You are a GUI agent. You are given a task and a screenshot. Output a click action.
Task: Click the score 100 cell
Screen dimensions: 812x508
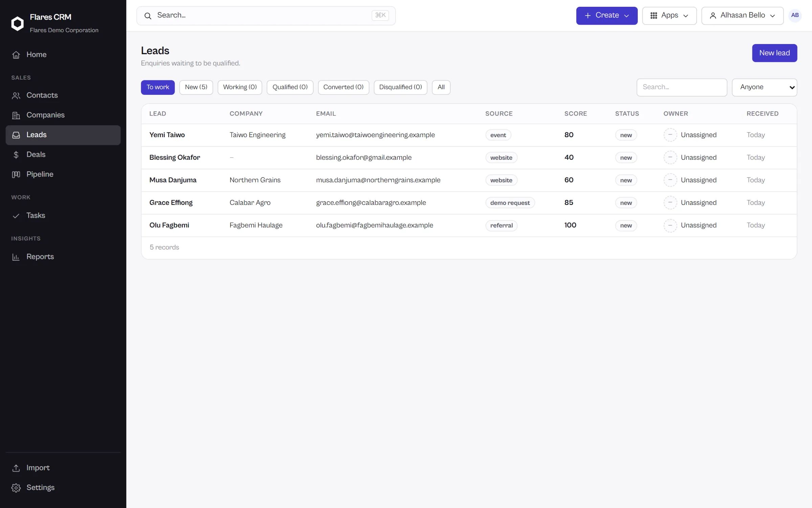pos(570,225)
